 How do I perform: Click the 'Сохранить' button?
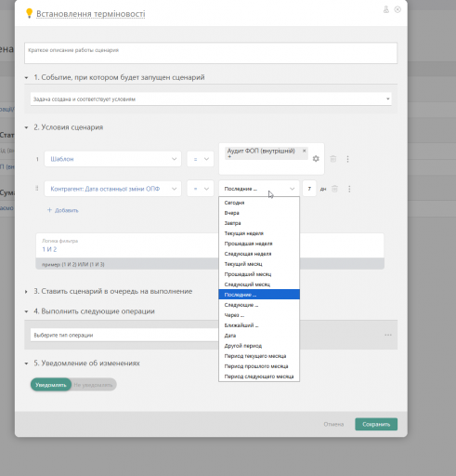tap(376, 424)
